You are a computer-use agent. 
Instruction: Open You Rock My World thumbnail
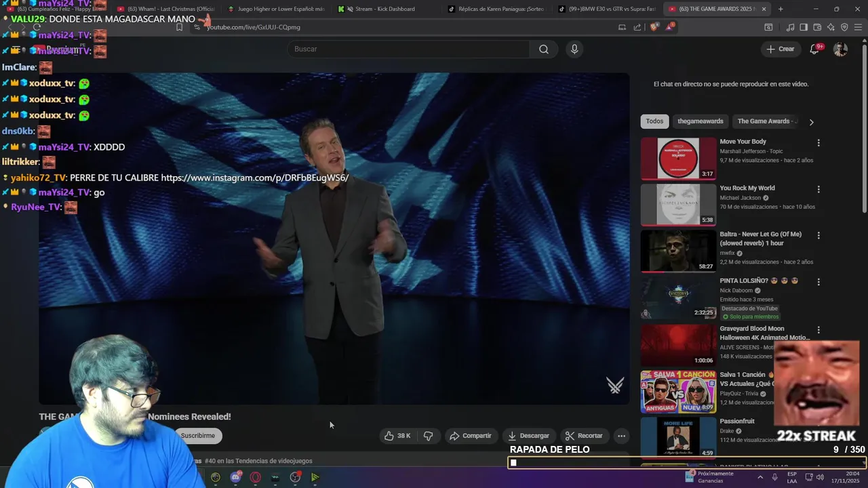pos(678,205)
